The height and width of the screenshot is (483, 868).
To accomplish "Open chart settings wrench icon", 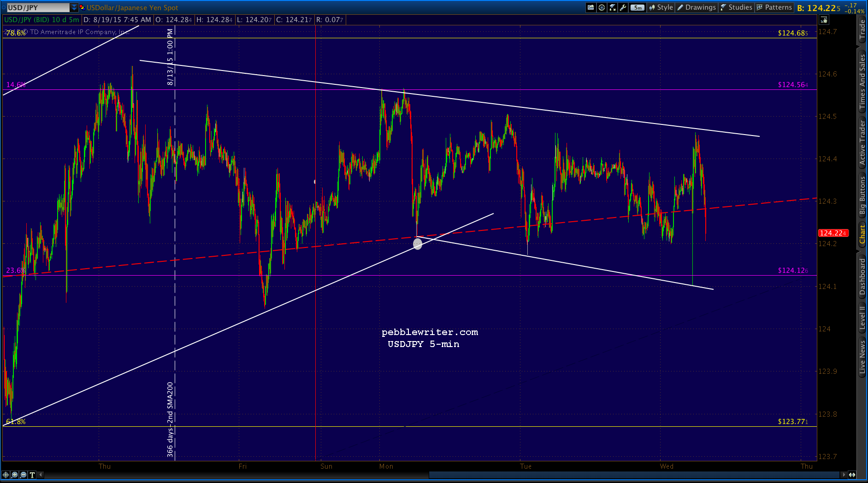I will [623, 7].
